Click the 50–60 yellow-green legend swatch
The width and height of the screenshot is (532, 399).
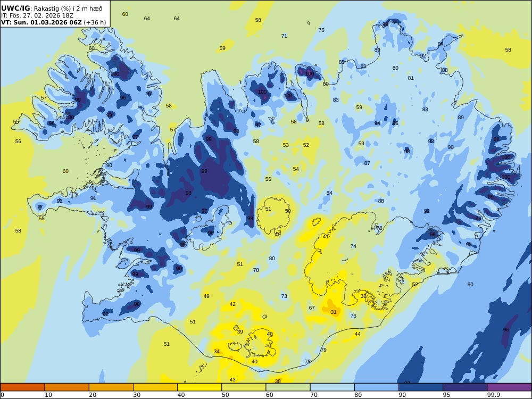(x=244, y=387)
